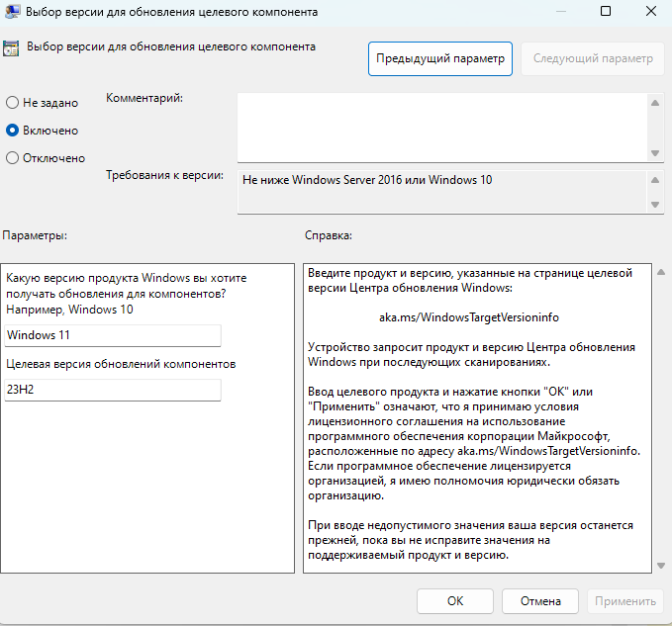Maximize the dialog window
The image size is (672, 626).
606,12
